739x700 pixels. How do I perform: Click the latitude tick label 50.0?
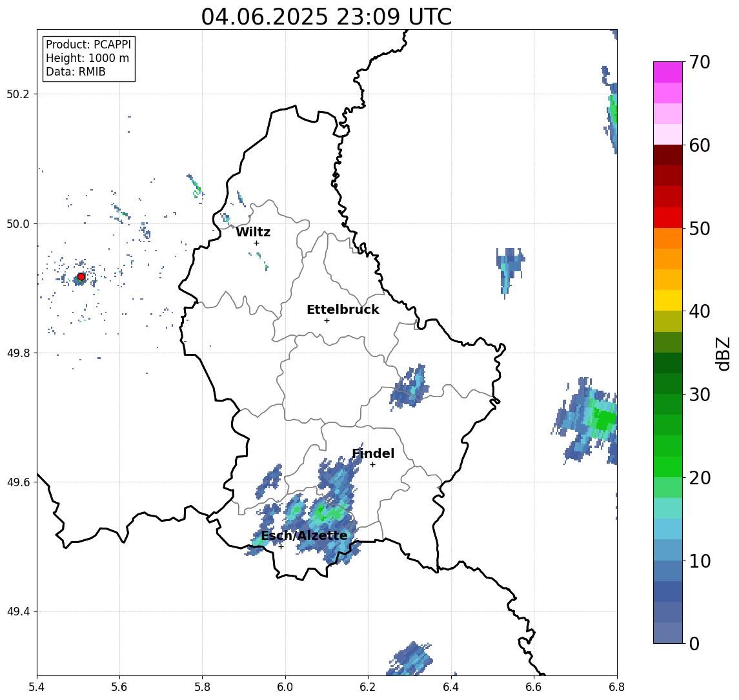pyautogui.click(x=17, y=223)
